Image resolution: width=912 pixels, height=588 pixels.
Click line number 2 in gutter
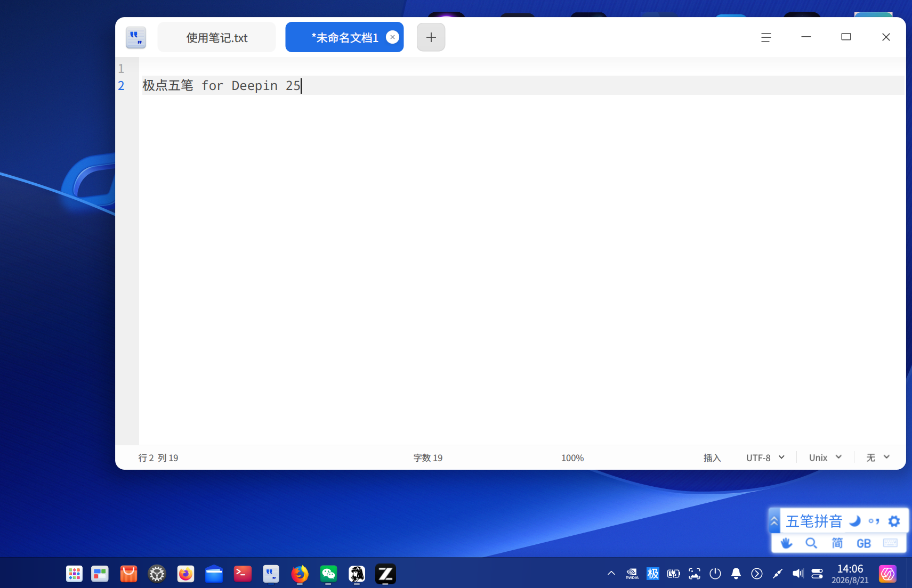[x=121, y=86]
